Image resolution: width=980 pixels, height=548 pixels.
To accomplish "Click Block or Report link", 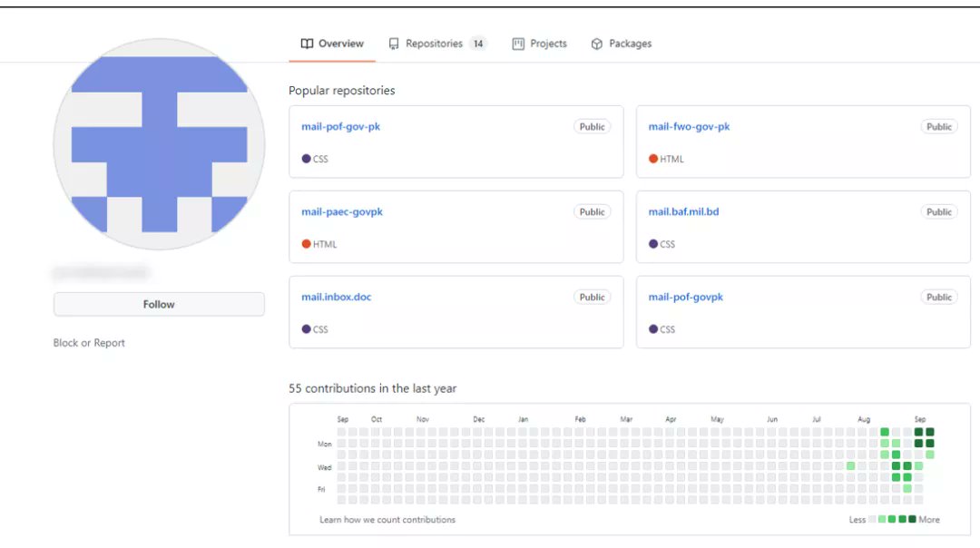I will tap(89, 342).
